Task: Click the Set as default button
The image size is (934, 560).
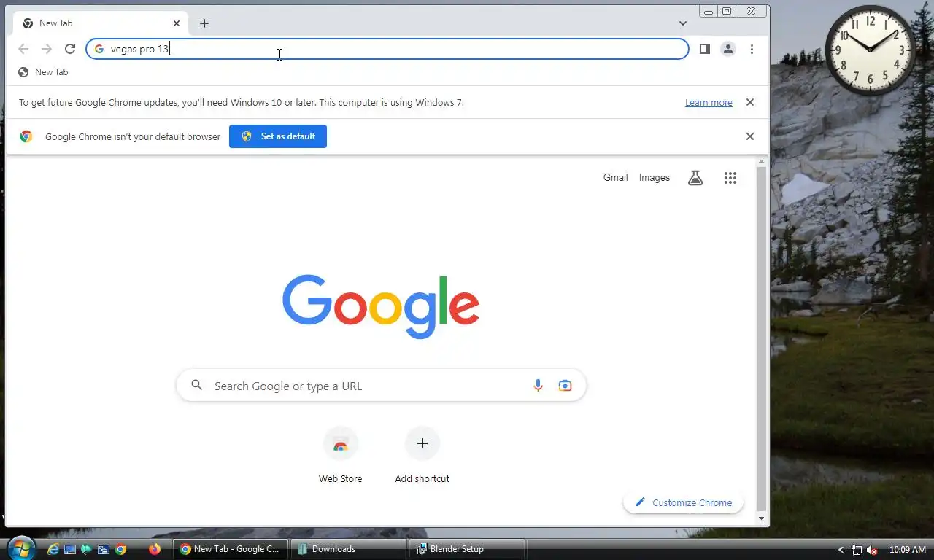Action: pos(278,136)
